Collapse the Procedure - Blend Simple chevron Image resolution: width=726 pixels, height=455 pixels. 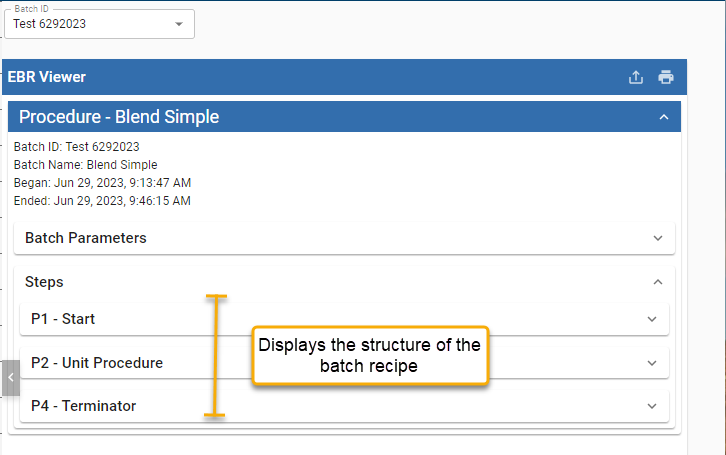click(x=664, y=117)
